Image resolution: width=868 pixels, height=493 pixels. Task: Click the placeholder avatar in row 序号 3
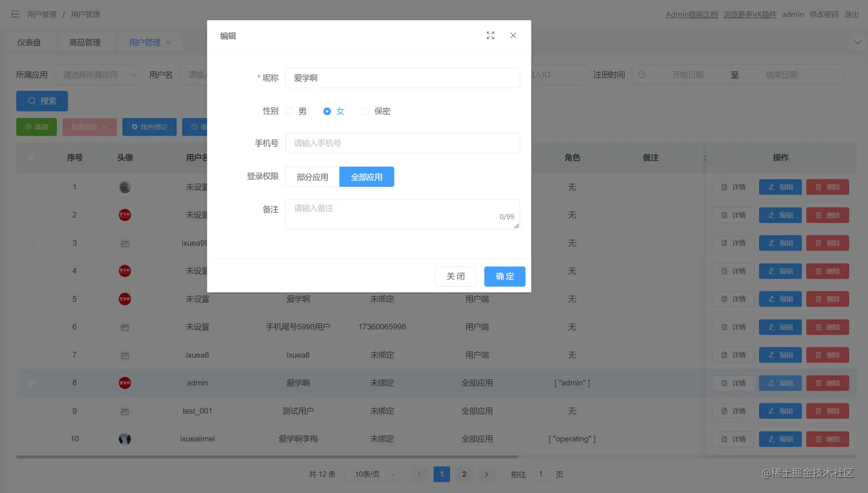coord(125,244)
